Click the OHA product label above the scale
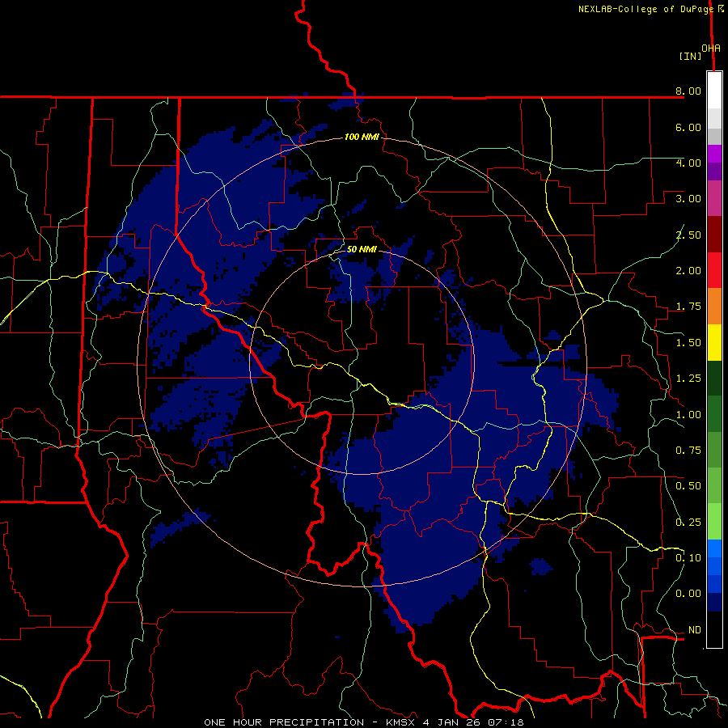The height and width of the screenshot is (728, 728). pos(711,49)
